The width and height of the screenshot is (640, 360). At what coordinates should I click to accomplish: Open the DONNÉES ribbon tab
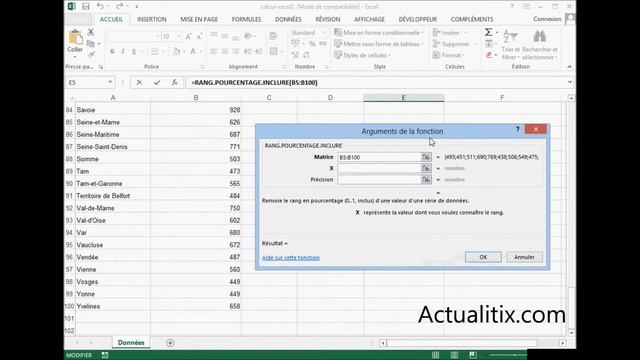(x=288, y=19)
